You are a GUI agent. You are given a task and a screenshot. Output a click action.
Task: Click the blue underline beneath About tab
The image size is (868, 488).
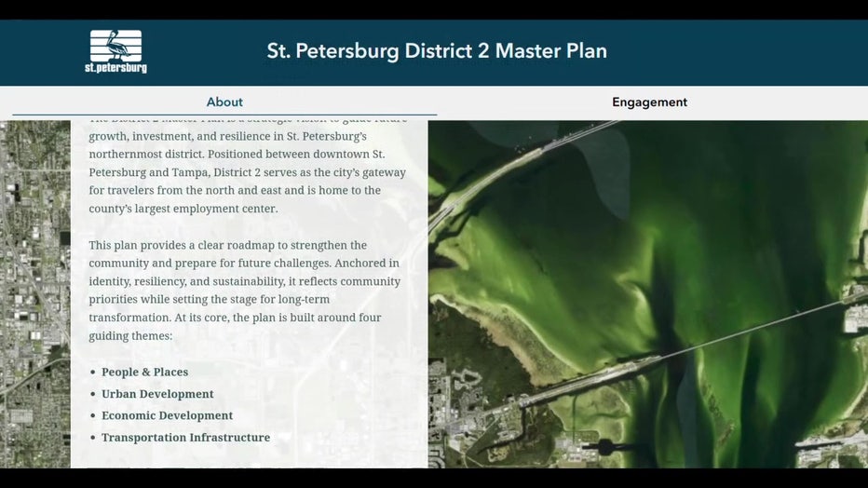[224, 115]
